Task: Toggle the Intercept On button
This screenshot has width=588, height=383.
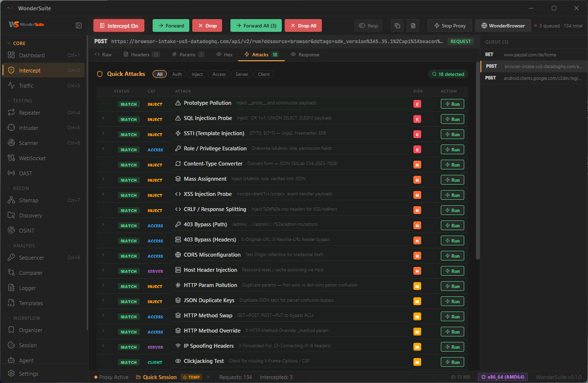Action: click(119, 26)
